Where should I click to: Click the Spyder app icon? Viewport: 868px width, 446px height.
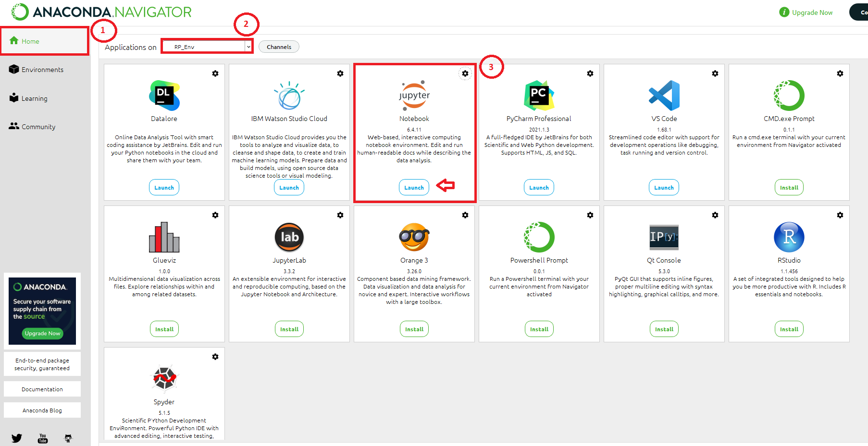[x=164, y=378]
